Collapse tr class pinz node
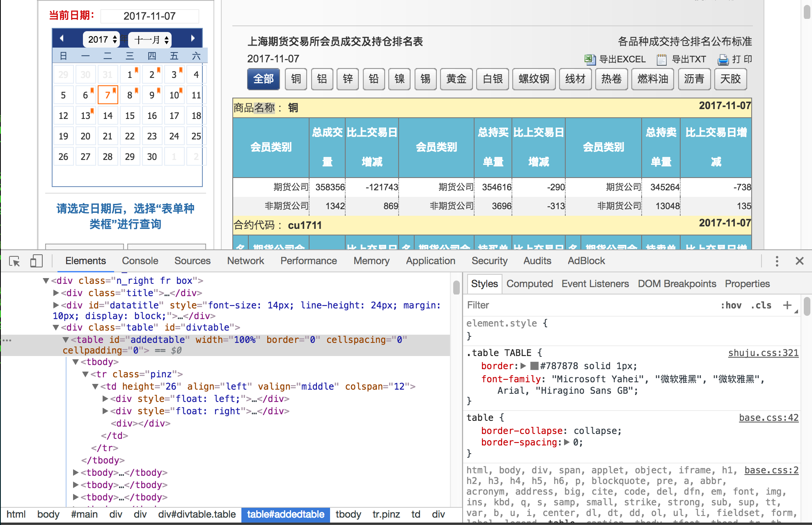812x525 pixels. (85, 374)
